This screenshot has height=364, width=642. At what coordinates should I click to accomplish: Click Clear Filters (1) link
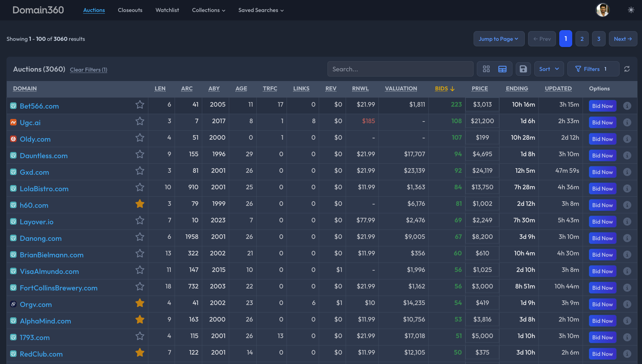pyautogui.click(x=89, y=70)
